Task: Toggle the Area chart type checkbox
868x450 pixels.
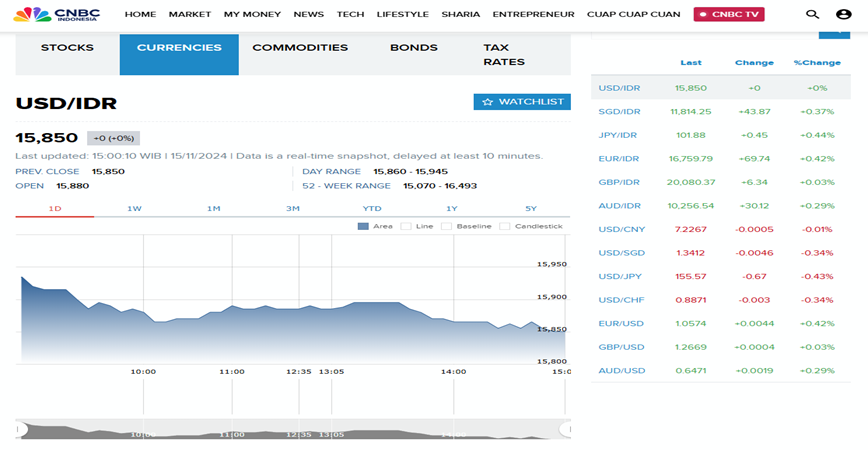Action: coord(362,226)
